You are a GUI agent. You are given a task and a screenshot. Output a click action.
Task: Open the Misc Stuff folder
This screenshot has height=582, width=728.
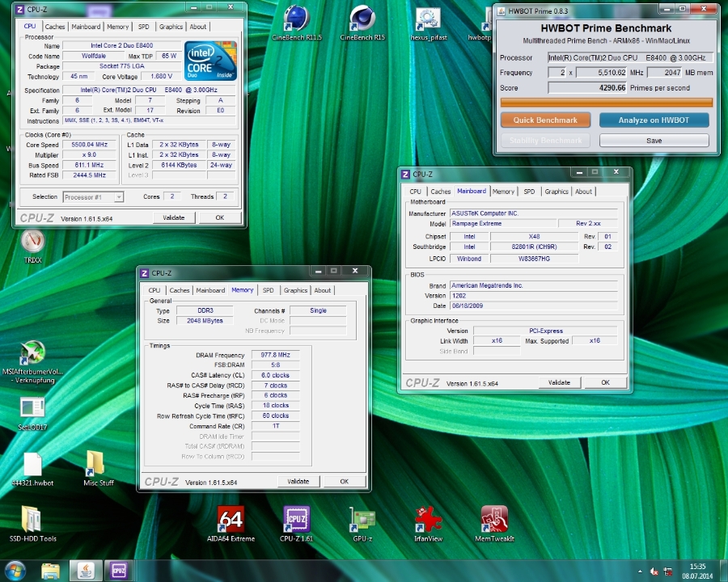99,469
